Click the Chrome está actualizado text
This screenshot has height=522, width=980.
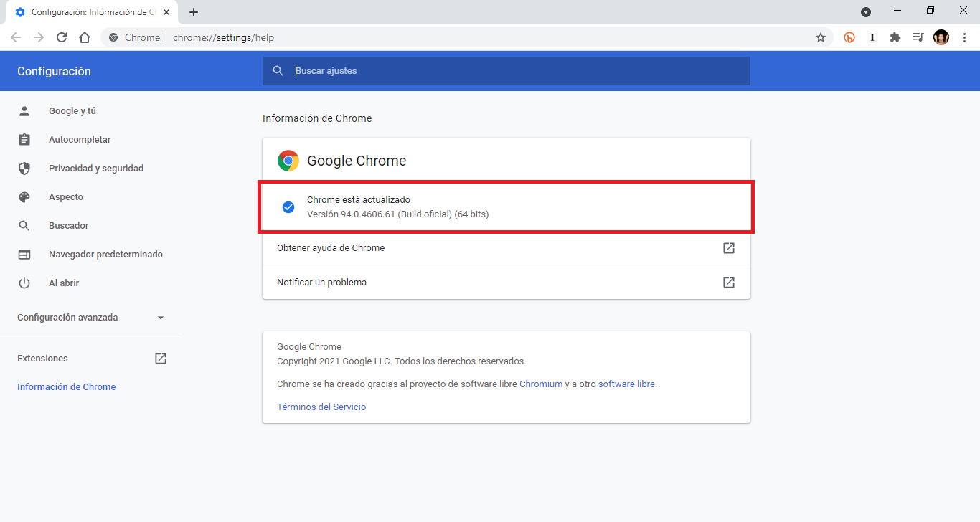[x=359, y=200]
